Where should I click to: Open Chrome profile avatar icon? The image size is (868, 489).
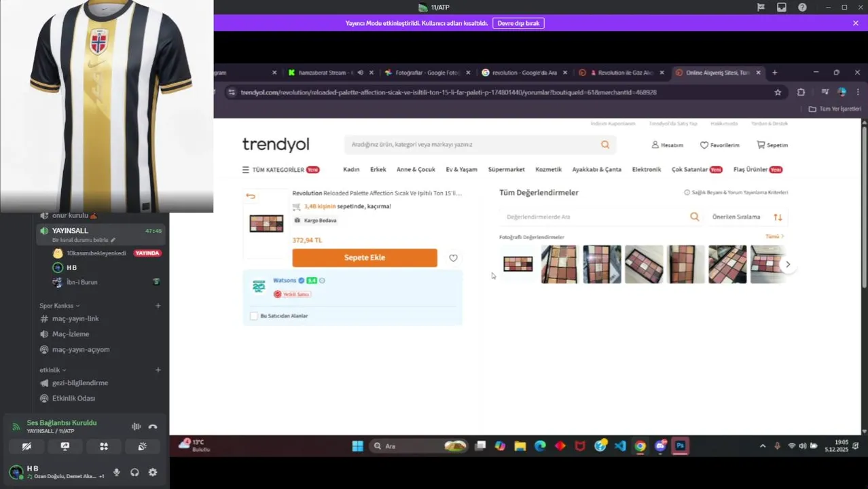[842, 92]
